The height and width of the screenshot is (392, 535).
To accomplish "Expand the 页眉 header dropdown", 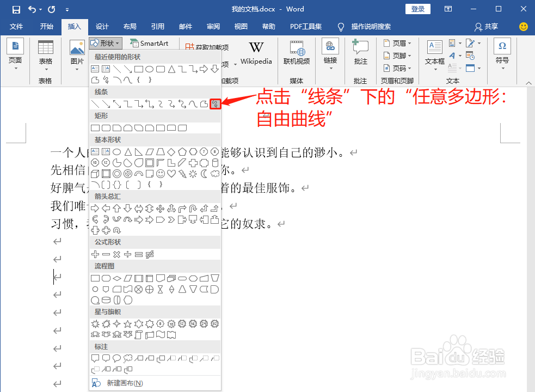I will click(397, 44).
